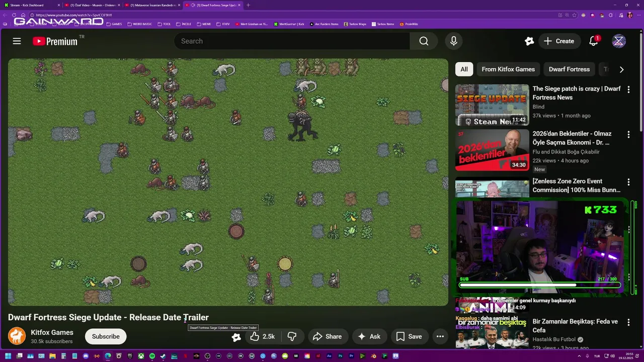This screenshot has height=362, width=644.
Task: Open Arc Raiders Items bookmark
Action: 325,24
